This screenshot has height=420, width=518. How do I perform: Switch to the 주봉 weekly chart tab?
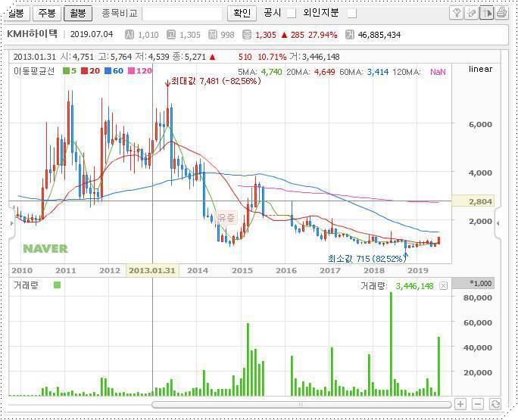[47, 13]
